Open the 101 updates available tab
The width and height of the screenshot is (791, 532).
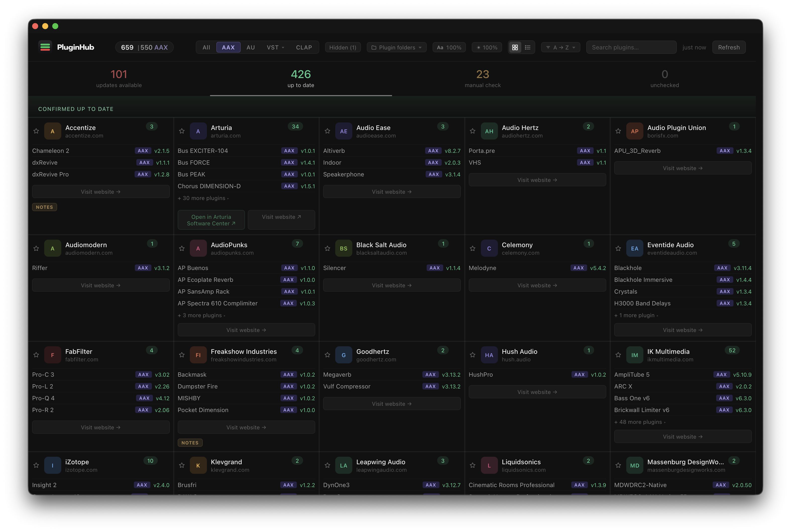tap(119, 79)
